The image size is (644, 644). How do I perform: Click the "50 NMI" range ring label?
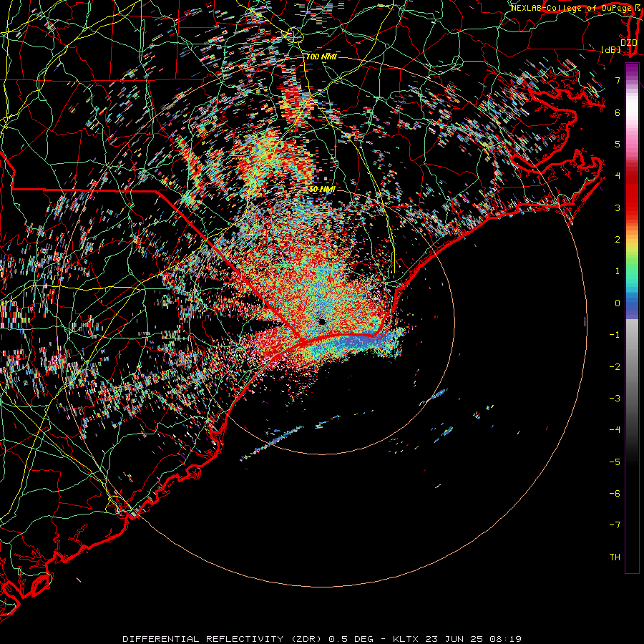click(322, 190)
